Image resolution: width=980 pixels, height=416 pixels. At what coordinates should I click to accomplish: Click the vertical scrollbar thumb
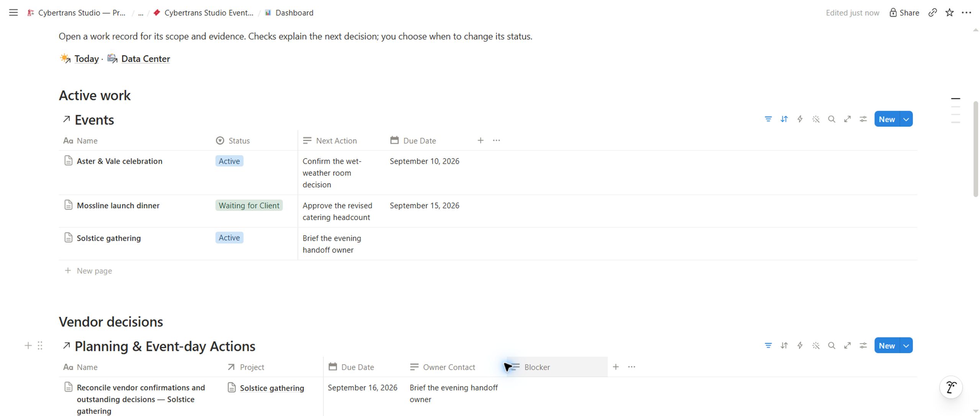coord(976,149)
